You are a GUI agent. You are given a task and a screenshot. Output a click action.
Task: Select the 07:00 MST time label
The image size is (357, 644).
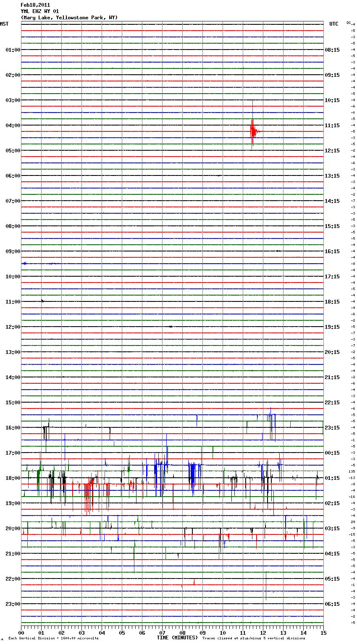[13, 201]
